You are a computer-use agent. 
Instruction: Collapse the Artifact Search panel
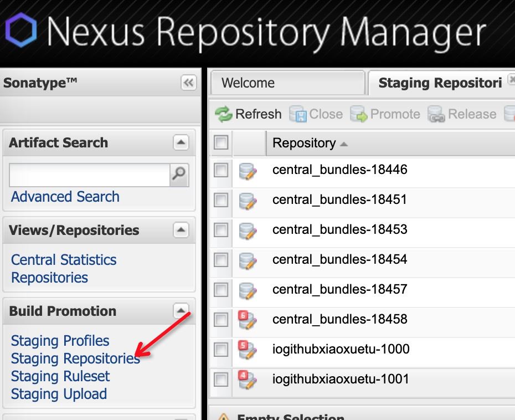[x=181, y=142]
